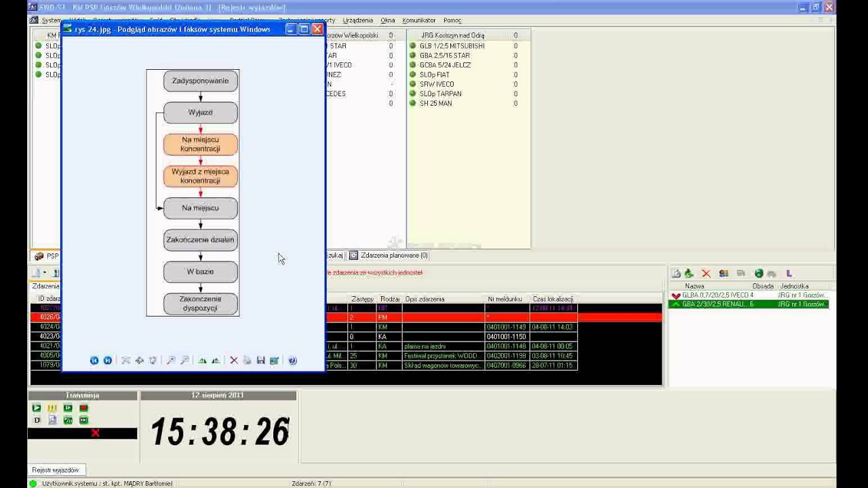The width and height of the screenshot is (868, 488).
Task: Click people group icon in vehicles toolbar
Action: [724, 273]
